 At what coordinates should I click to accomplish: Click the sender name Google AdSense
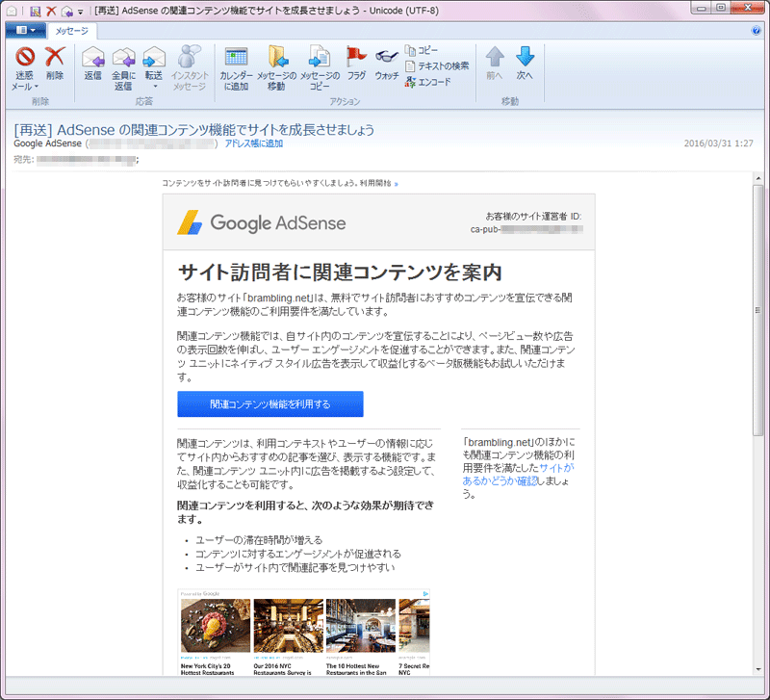[47, 143]
